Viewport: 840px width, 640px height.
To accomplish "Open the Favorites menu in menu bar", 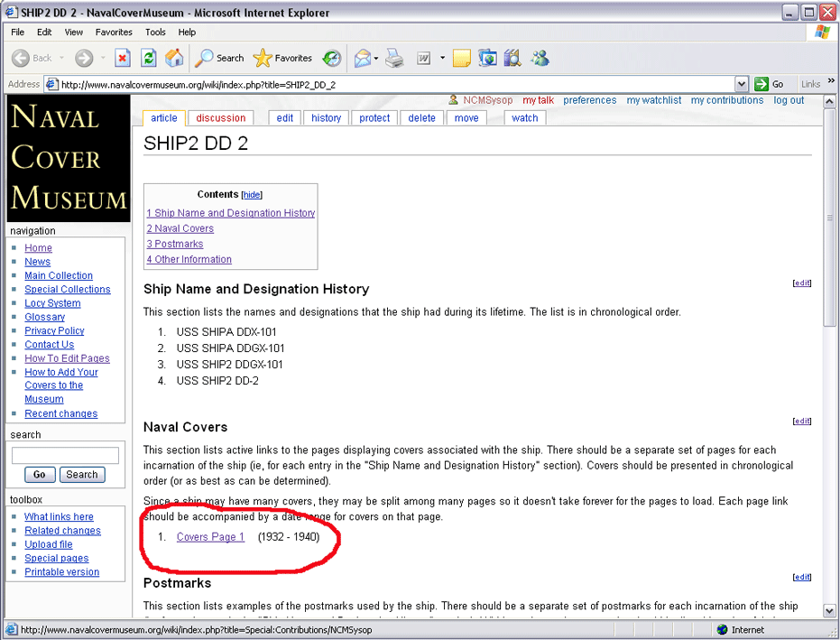I will point(114,32).
